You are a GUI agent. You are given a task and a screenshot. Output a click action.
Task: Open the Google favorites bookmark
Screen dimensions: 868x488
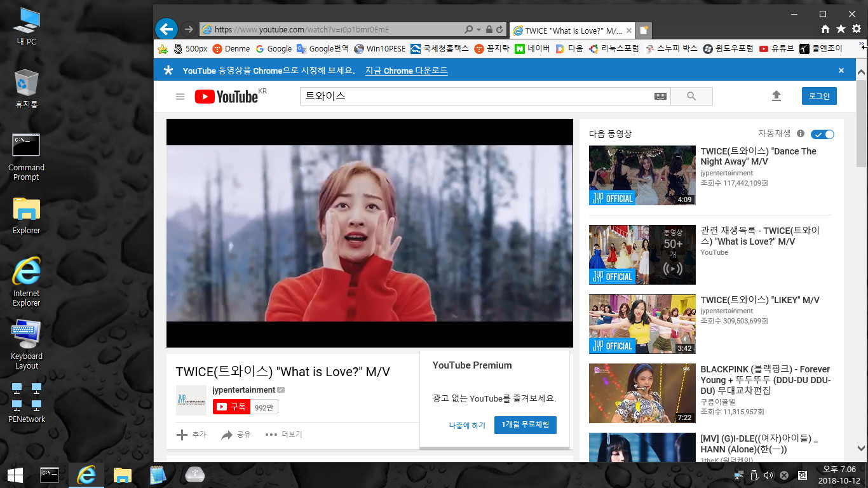(x=273, y=48)
